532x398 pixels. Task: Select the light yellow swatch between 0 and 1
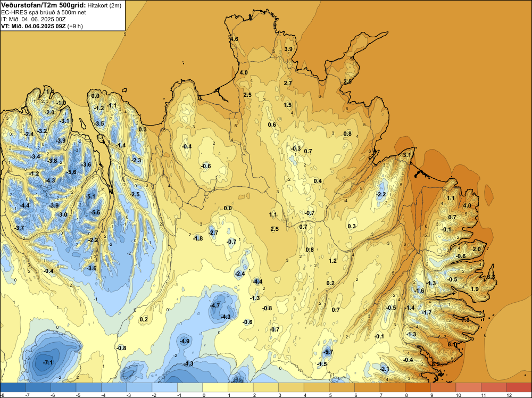tap(215, 387)
